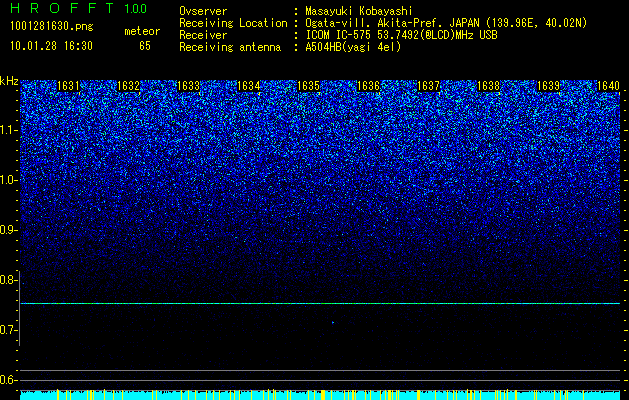Image resolution: width=629 pixels, height=400 pixels.
Task: Click the 0.6 kHz axis label
Action: [8, 380]
